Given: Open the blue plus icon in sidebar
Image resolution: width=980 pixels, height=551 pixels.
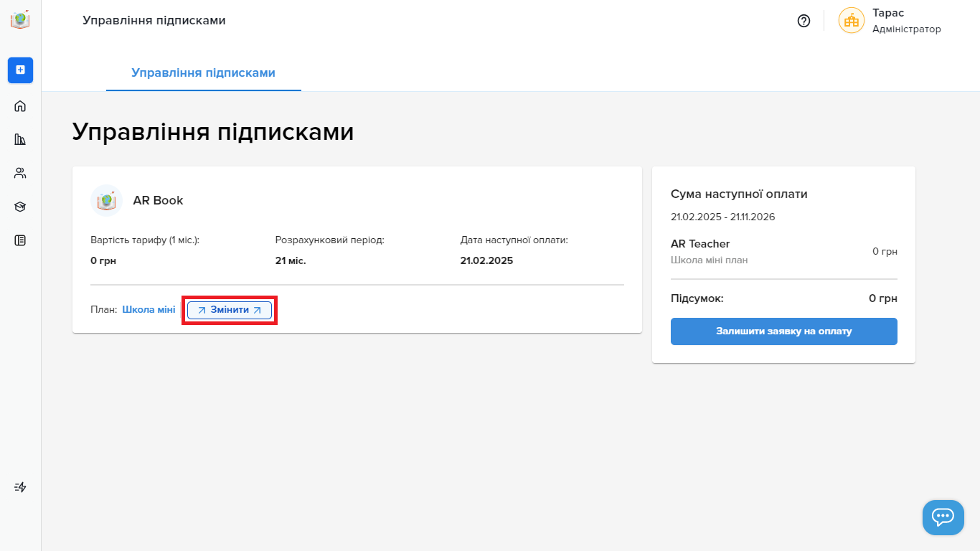Looking at the screenshot, I should pyautogui.click(x=20, y=70).
